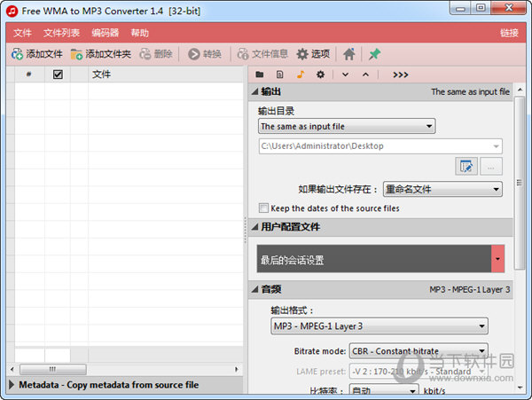Open the MP3 - MPEG-1 Layer 3 output format dropdown
532x400 pixels.
tap(379, 326)
